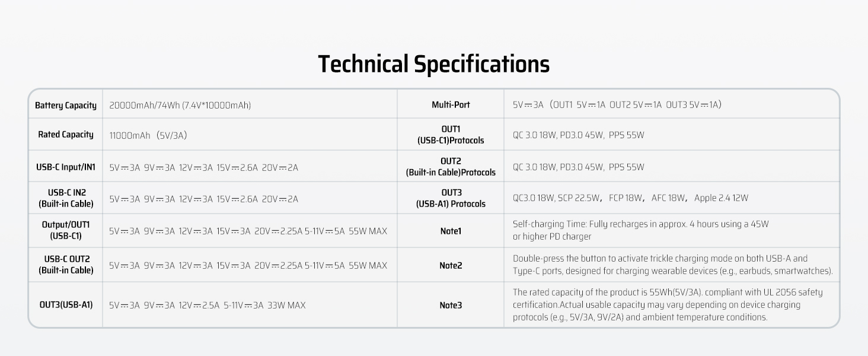Select the USB-C Input/IN1 label
868x356 pixels.
65,167
